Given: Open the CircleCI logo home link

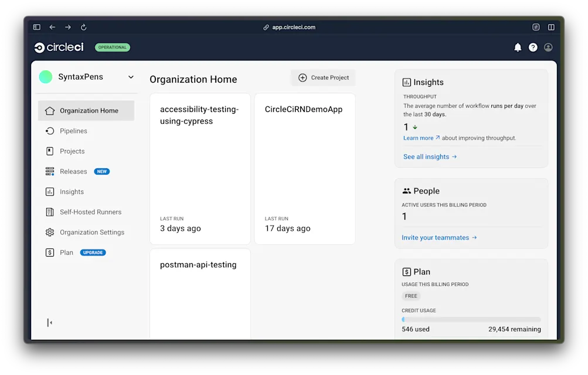Looking at the screenshot, I should coord(58,47).
